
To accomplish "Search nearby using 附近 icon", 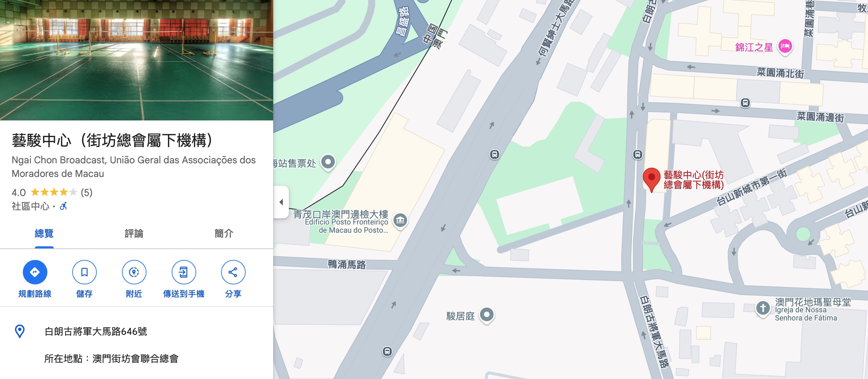I will click(134, 272).
